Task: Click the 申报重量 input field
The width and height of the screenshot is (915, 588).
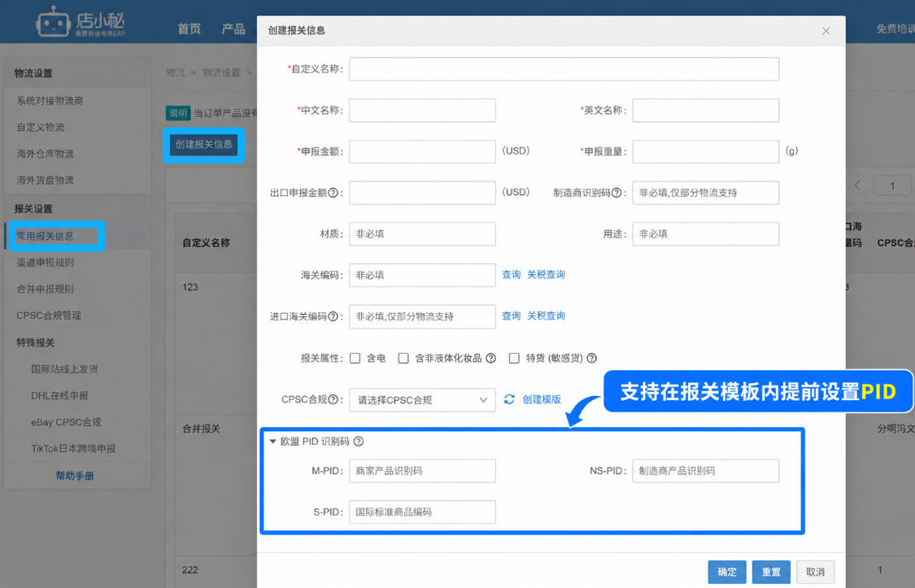Action: pyautogui.click(x=705, y=151)
